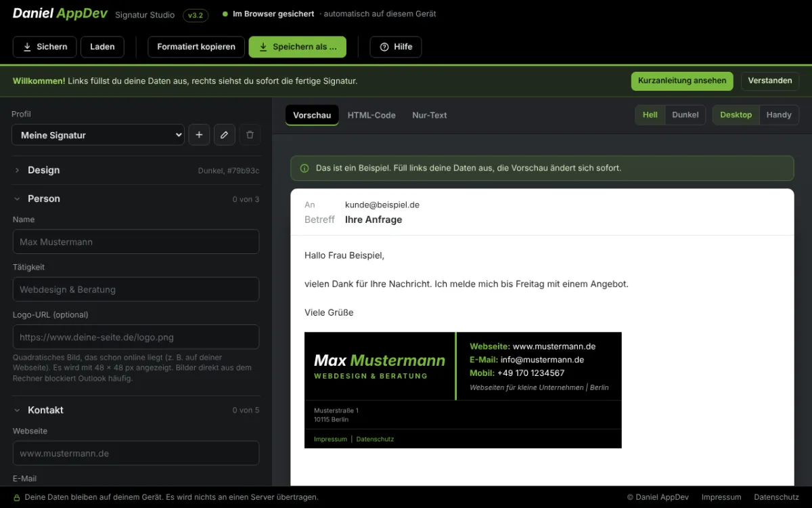Click the Ihre Anfrage subject line

click(374, 219)
